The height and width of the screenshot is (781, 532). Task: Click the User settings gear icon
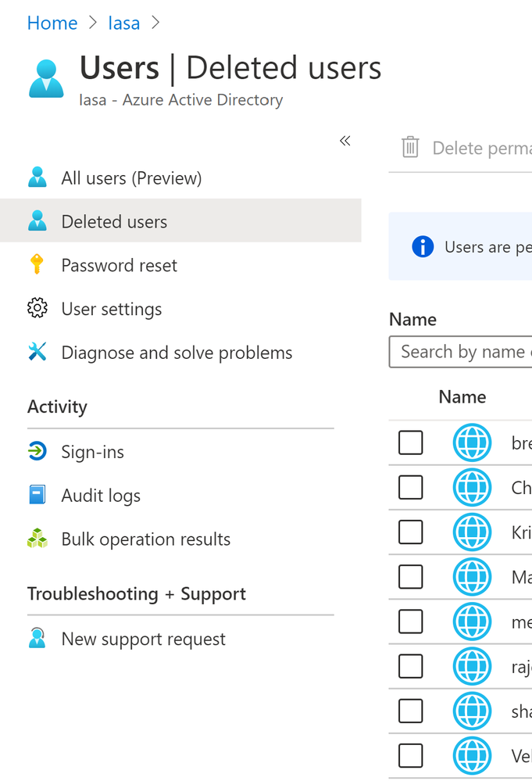pyautogui.click(x=37, y=308)
